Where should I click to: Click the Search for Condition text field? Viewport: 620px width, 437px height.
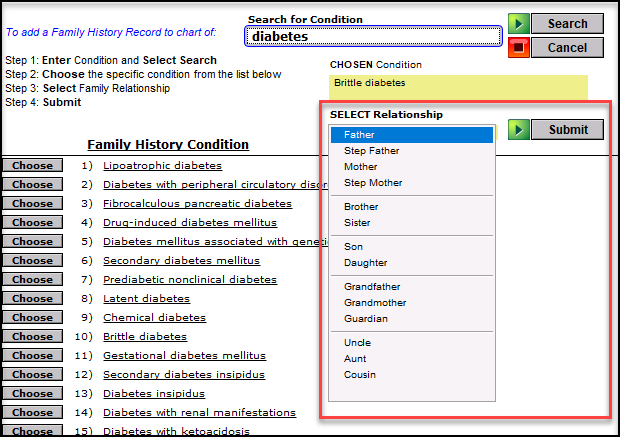373,36
